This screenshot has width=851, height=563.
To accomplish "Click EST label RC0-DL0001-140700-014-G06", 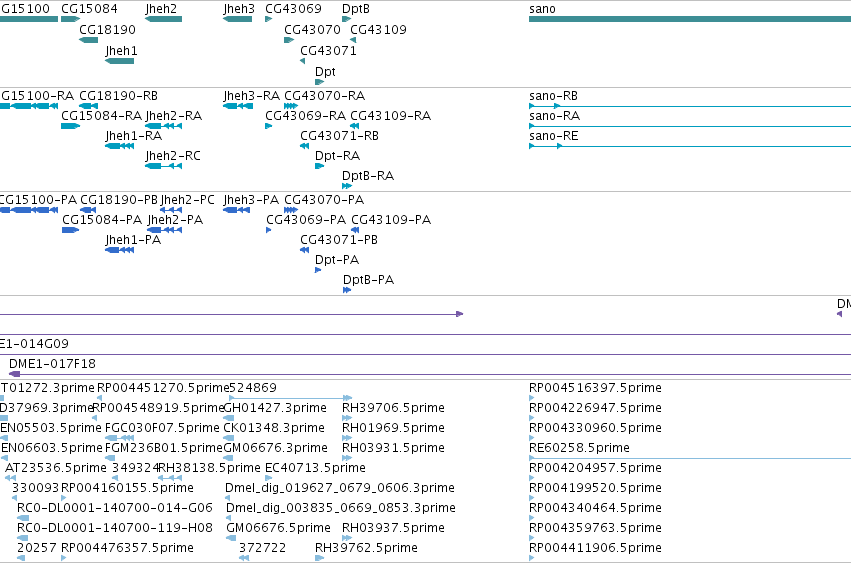I will [115, 509].
